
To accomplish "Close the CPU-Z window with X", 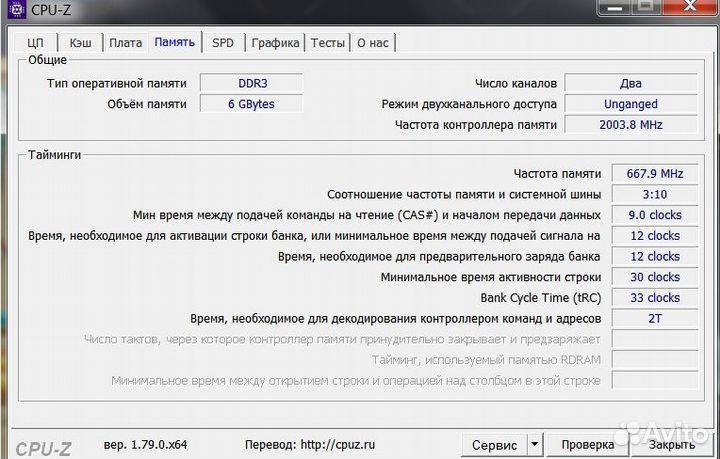I will (690, 6).
